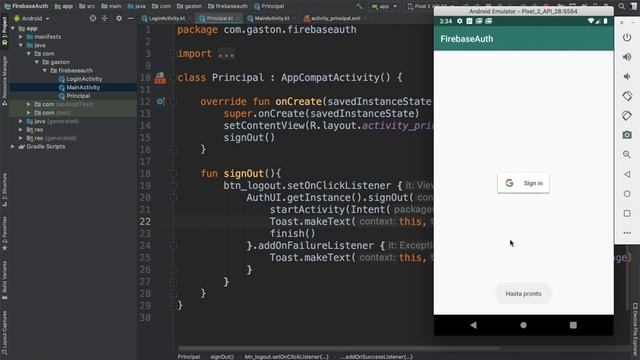Image resolution: width=640 pixels, height=360 pixels.
Task: Click FirebaseAuth project in breadcrumb
Action: click(x=26, y=6)
